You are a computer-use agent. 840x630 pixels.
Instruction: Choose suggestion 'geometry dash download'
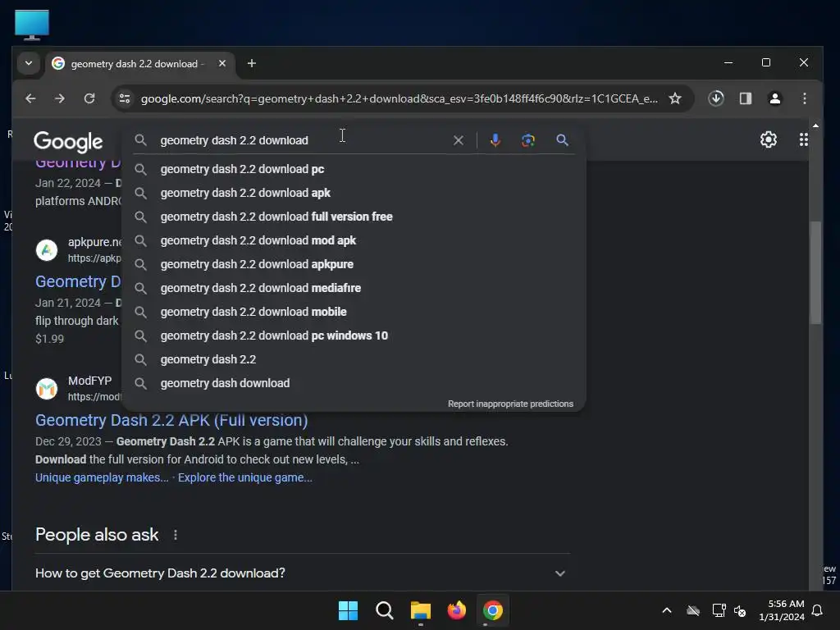pos(354,384)
